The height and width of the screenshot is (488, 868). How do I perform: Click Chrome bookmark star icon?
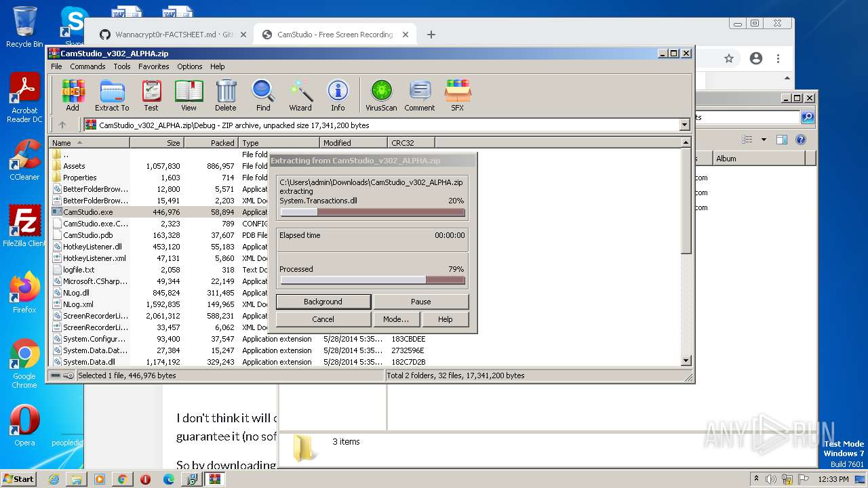[x=729, y=59]
